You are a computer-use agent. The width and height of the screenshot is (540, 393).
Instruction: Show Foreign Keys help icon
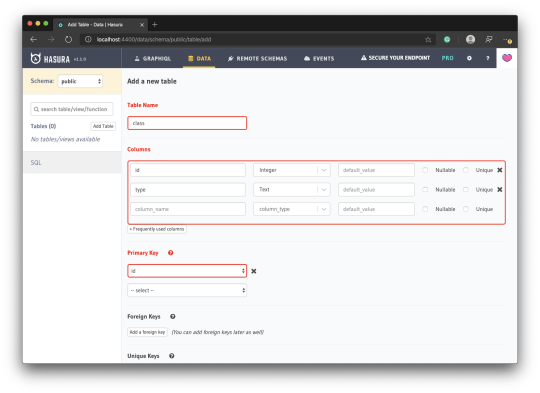pyautogui.click(x=173, y=317)
